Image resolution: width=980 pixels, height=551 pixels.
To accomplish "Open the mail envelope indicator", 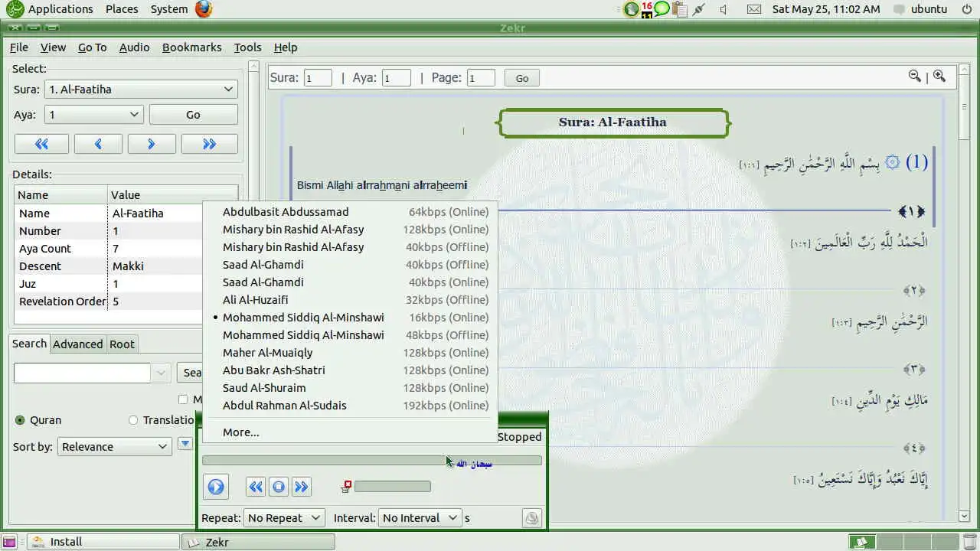I will click(754, 9).
